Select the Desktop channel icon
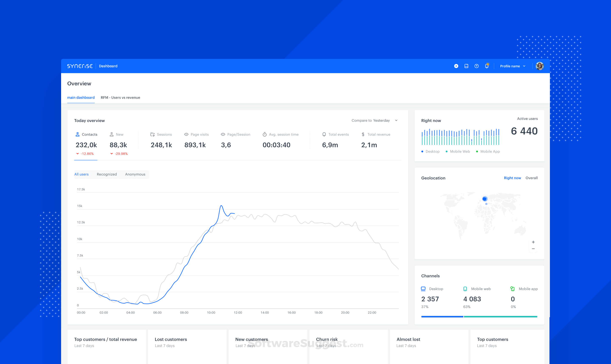 click(423, 289)
